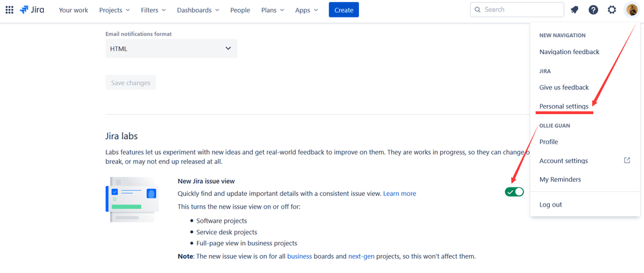Expand the Plans menu

[273, 10]
